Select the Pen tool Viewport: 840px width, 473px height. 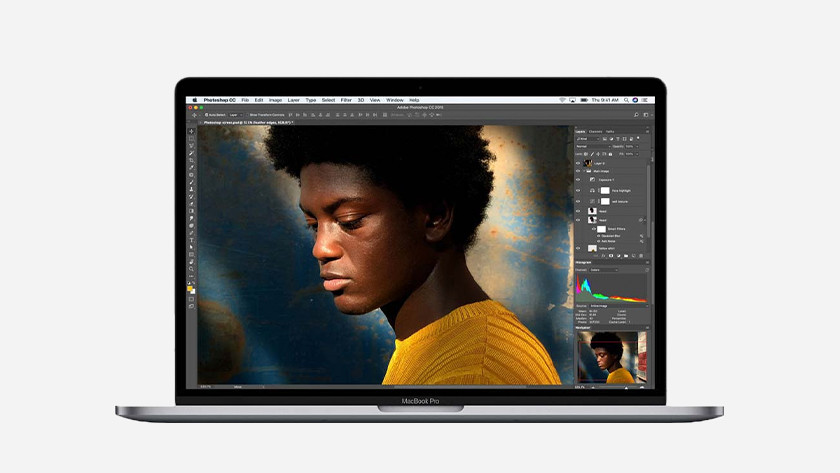coord(191,233)
